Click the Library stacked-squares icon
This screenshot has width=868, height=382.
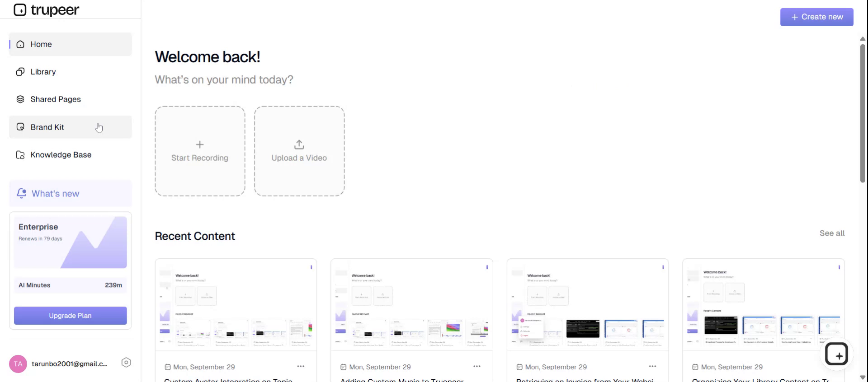pos(20,72)
